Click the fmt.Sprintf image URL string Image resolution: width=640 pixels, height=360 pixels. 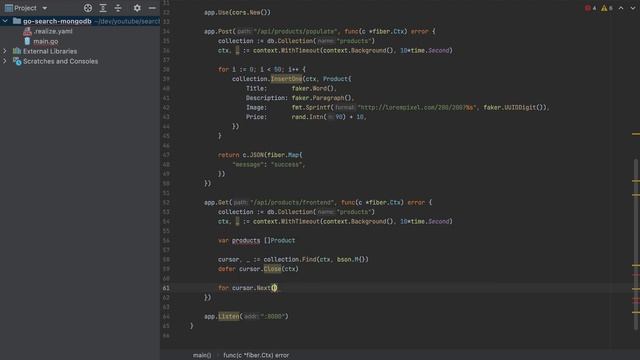tap(416, 107)
